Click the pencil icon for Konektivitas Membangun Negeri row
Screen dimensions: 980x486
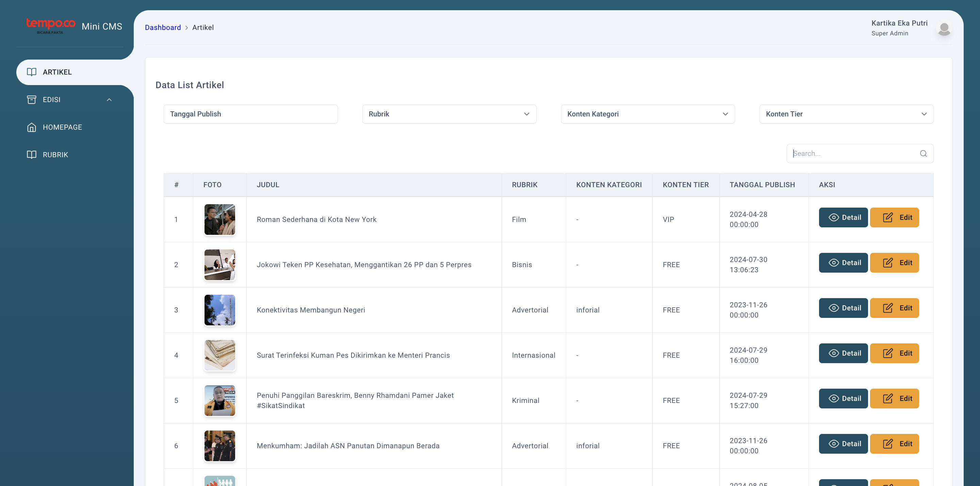click(887, 308)
